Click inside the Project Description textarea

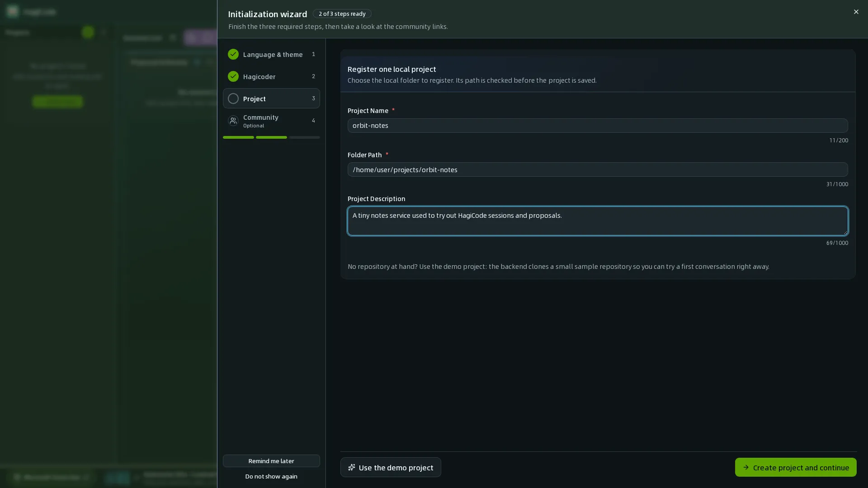tap(597, 221)
